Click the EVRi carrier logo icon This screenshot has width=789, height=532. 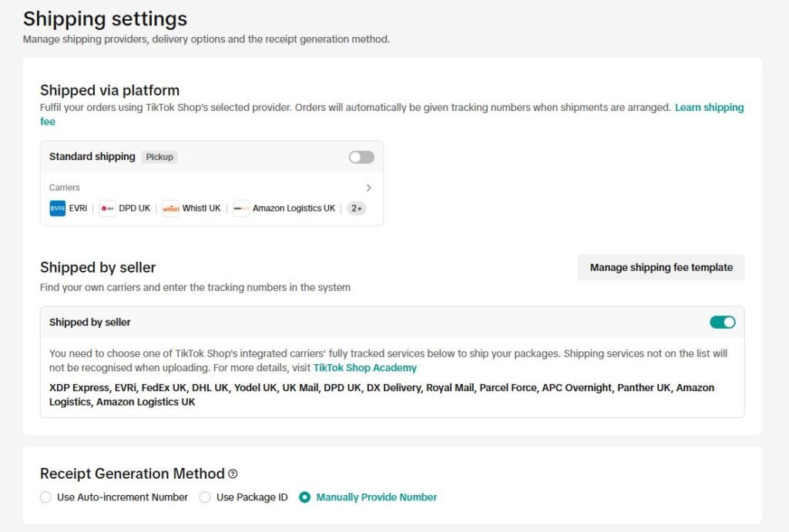tap(57, 208)
